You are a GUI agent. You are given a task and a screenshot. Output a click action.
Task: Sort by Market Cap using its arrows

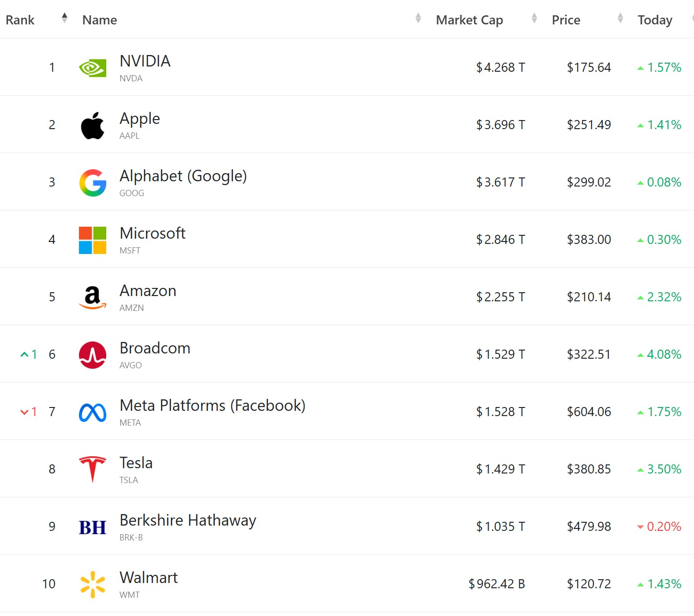pos(534,19)
